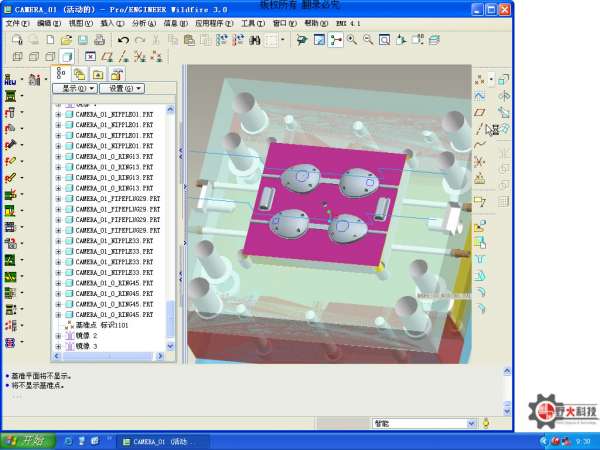Switch to the Layer tree tab
This screenshot has width=600, height=450.
(x=80, y=74)
